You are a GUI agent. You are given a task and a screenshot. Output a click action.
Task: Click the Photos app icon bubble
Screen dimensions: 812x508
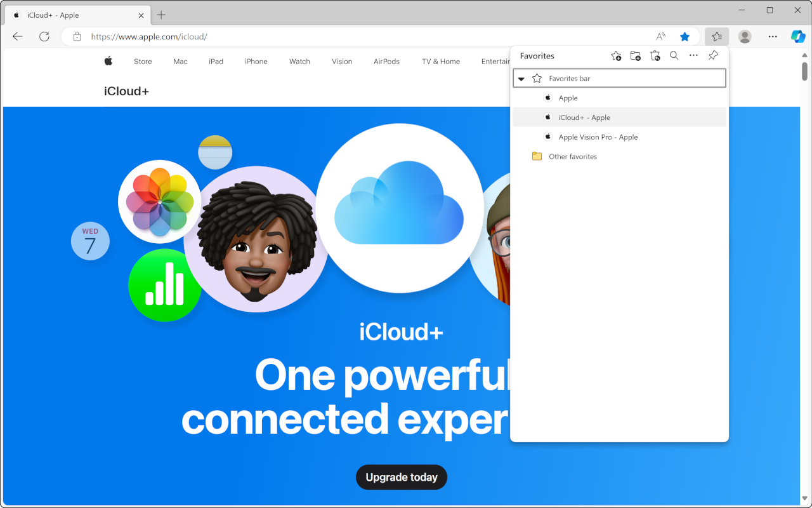160,201
